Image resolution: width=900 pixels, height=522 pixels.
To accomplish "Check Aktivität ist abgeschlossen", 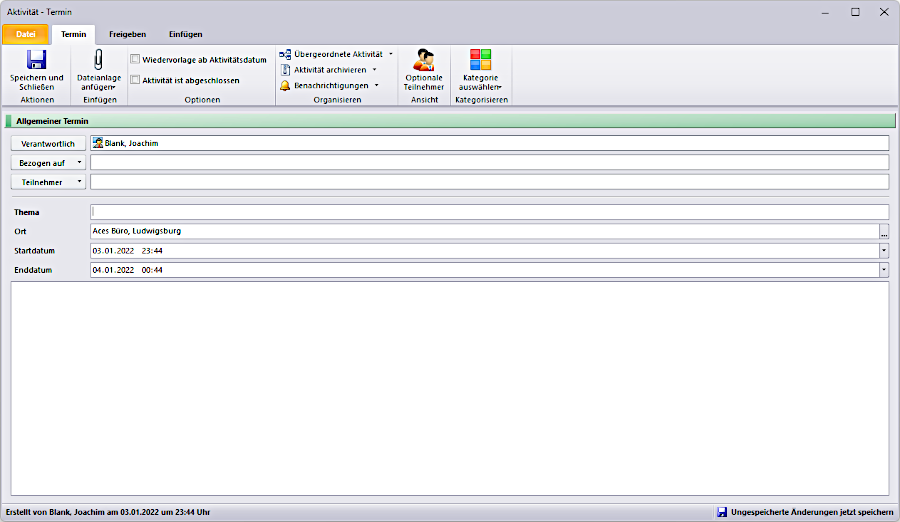I will 135,80.
